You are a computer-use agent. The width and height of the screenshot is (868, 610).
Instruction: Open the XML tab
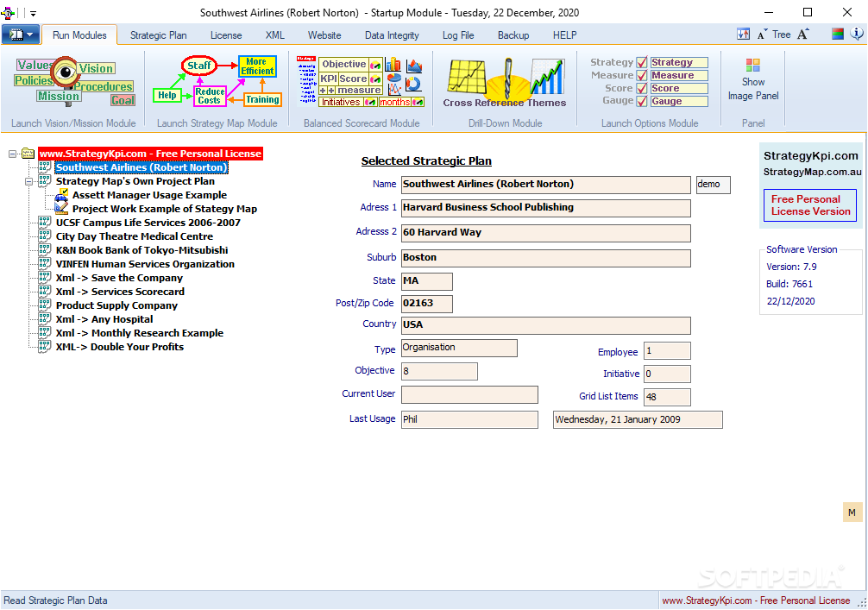[x=274, y=35]
